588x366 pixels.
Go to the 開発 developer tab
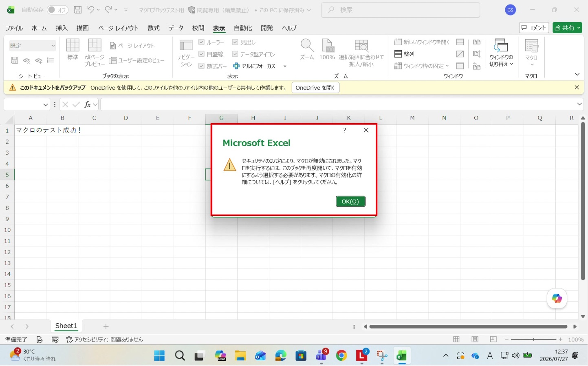coord(267,28)
